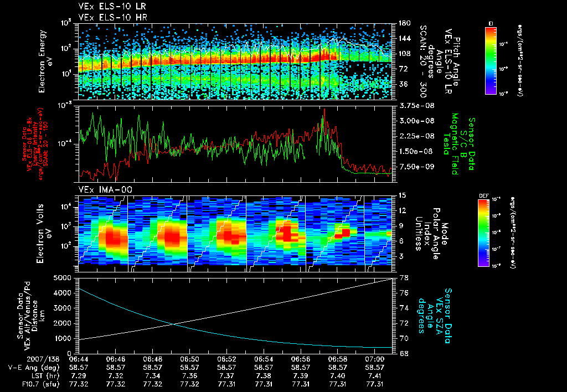
Task: Click the 'SCAN: 20 - 300' text
Action: 422,61
